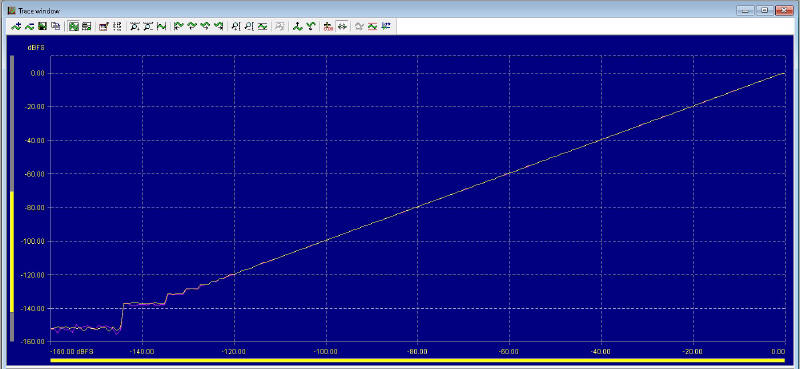Viewport: 800px width, 369px height.
Task: Click the red bar chart toolbar icon
Action: tap(328, 27)
